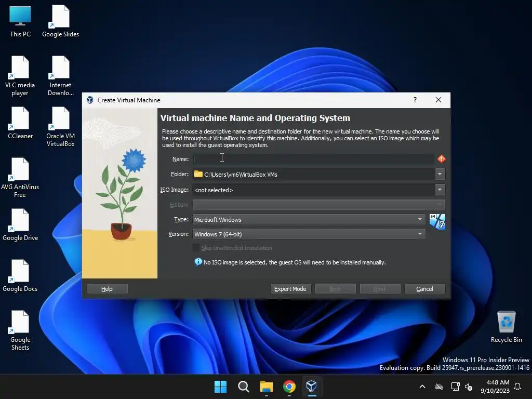Image resolution: width=532 pixels, height=399 pixels.
Task: Click the Create Virtual Machine title text
Action: (129, 100)
